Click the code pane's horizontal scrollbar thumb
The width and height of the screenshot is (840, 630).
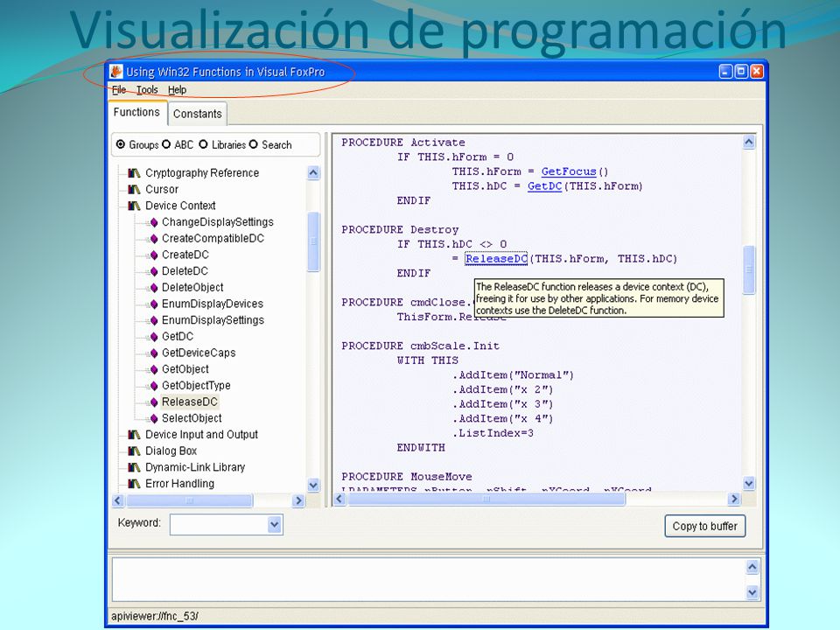click(486, 500)
